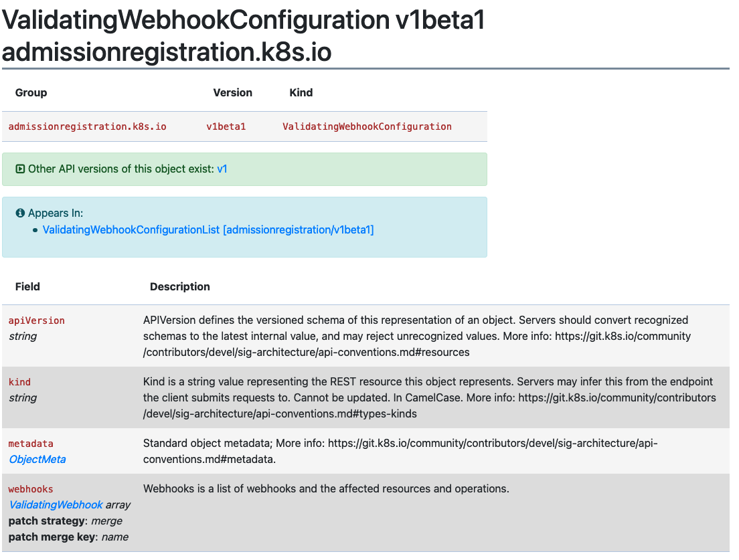Click the admissionregistration.k8s.io group table cell
This screenshot has width=739, height=560.
click(x=87, y=126)
